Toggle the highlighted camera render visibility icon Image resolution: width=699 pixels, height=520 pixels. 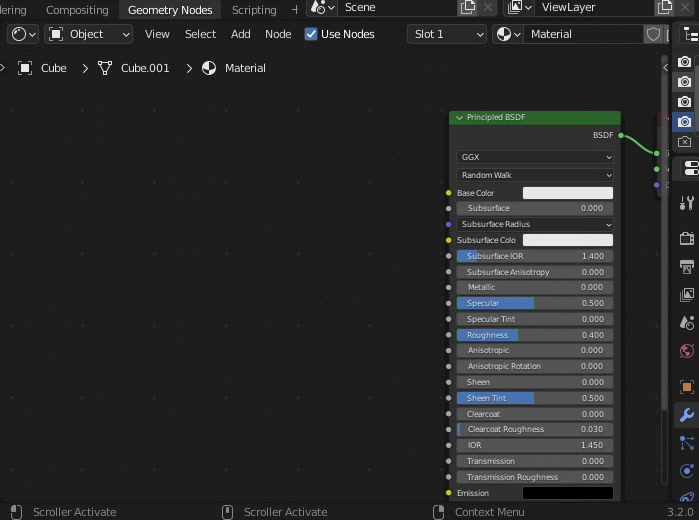[684, 122]
